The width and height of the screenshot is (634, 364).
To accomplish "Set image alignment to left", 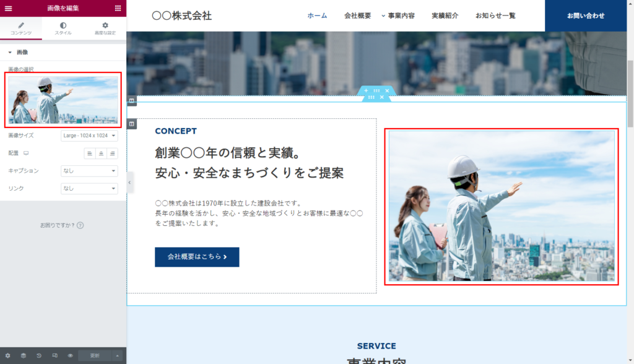I will tap(90, 153).
